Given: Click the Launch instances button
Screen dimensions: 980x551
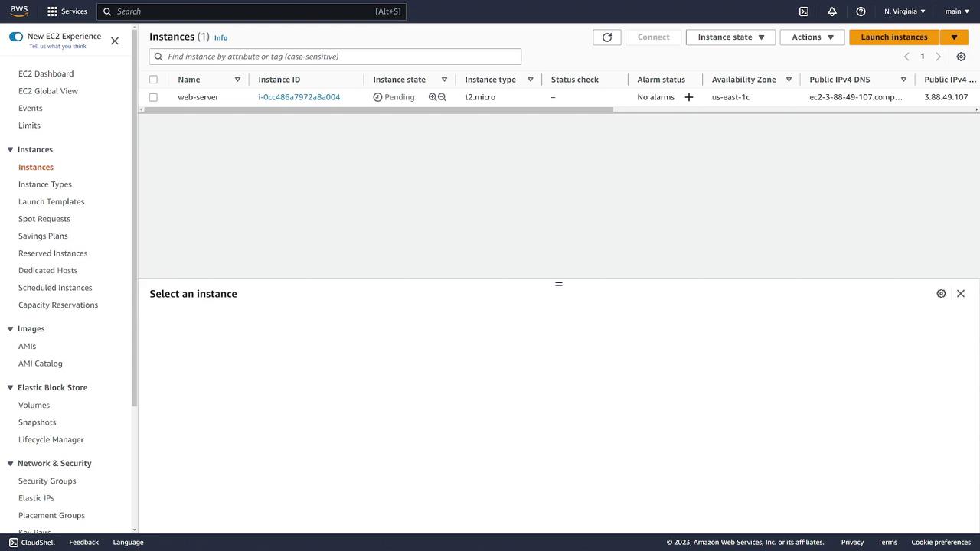Looking at the screenshot, I should pyautogui.click(x=894, y=37).
